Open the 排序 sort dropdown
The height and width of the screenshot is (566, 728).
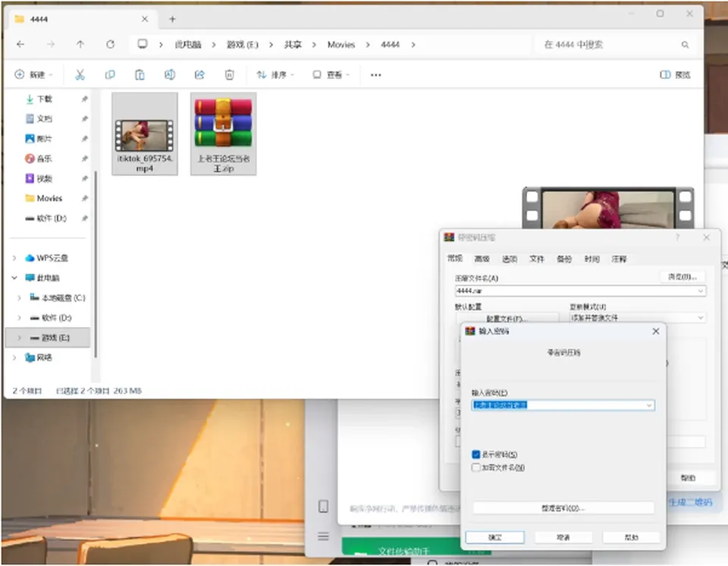276,75
